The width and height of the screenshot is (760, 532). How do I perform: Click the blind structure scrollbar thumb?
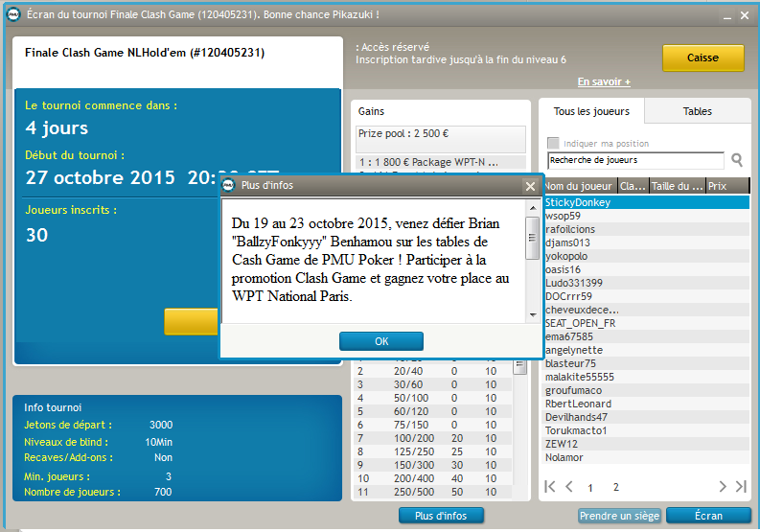click(519, 366)
